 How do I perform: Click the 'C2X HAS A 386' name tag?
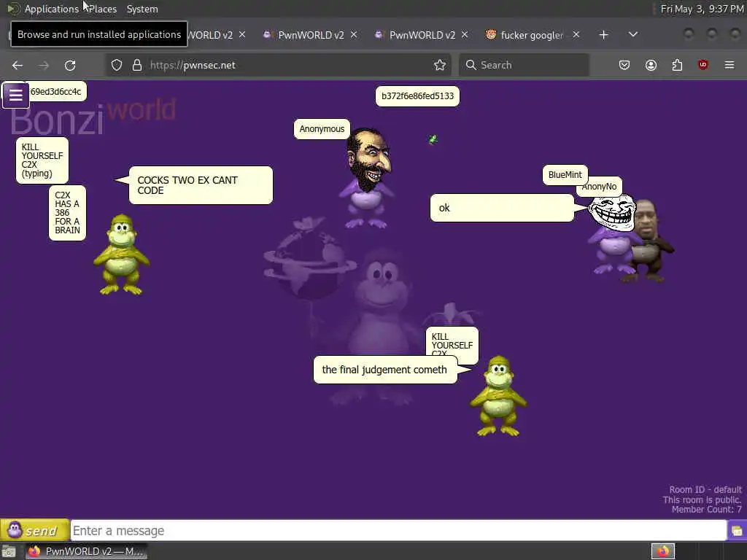(x=67, y=213)
